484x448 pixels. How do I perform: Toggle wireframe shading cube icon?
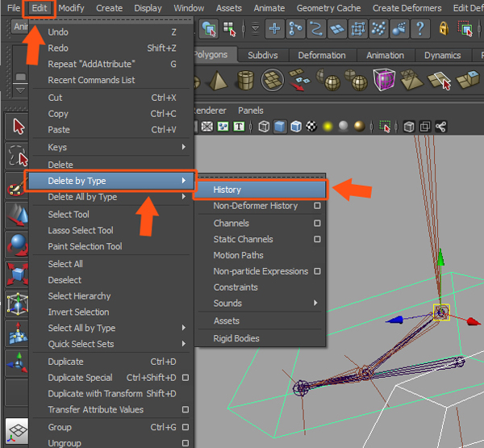tap(264, 127)
